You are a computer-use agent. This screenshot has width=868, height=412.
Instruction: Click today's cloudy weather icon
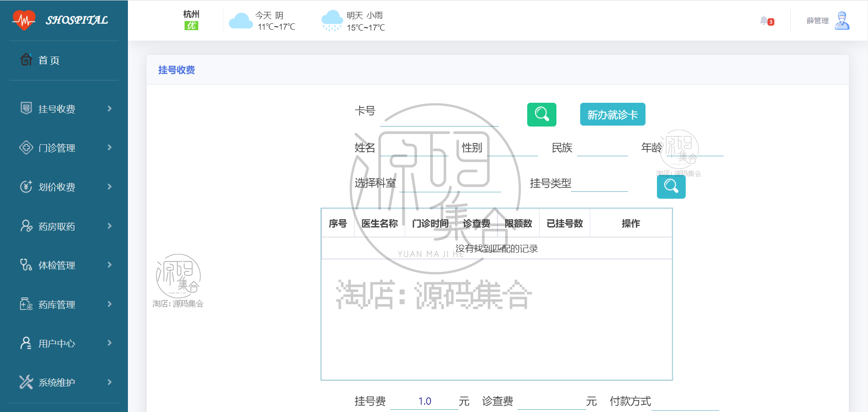[241, 21]
